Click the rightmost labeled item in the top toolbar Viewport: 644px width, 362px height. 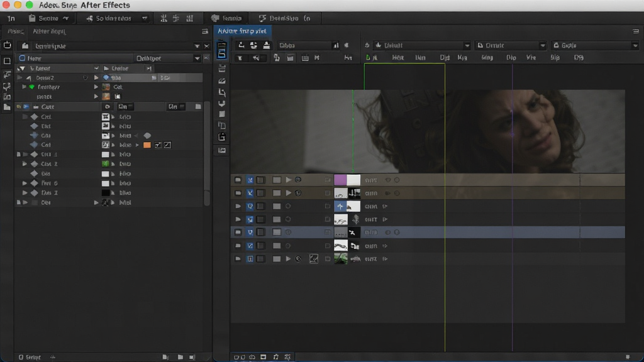tap(285, 18)
